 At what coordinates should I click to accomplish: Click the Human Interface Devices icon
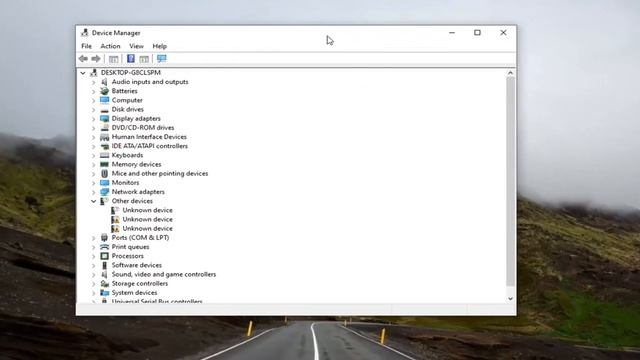(104, 137)
